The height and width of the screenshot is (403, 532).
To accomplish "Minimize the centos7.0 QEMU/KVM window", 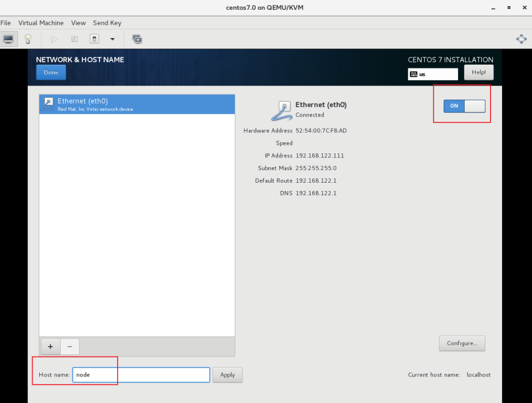I will [x=493, y=8].
